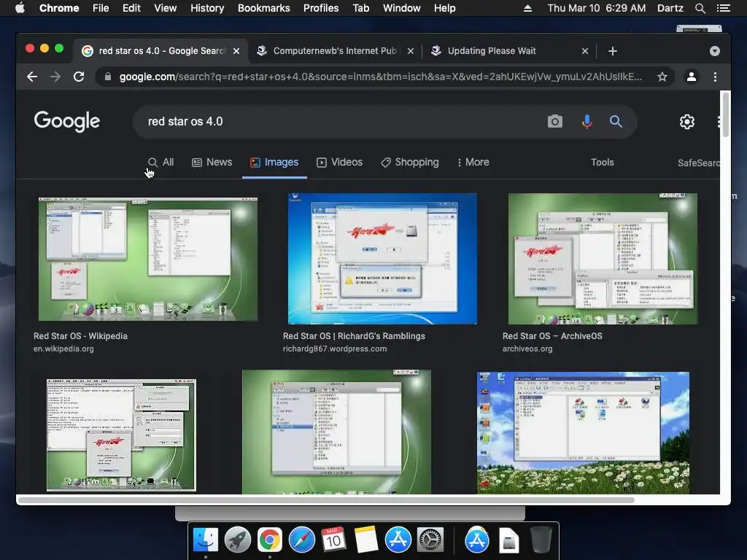Open the Apple menu
The height and width of the screenshot is (560, 747).
pyautogui.click(x=20, y=8)
